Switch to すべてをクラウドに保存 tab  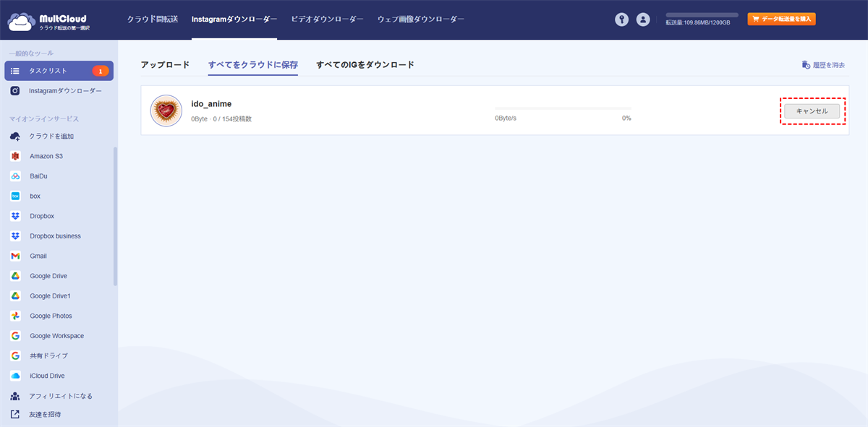(253, 65)
